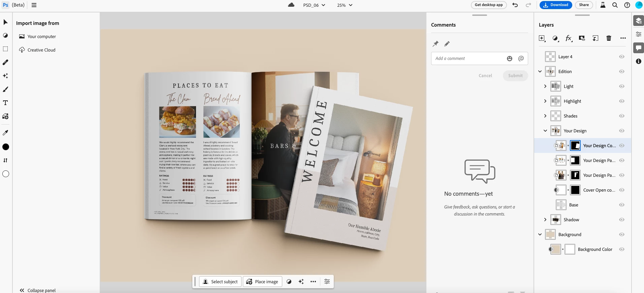Viewport: 644px width, 293px height.
Task: Open the user account avatar
Action: (x=639, y=5)
